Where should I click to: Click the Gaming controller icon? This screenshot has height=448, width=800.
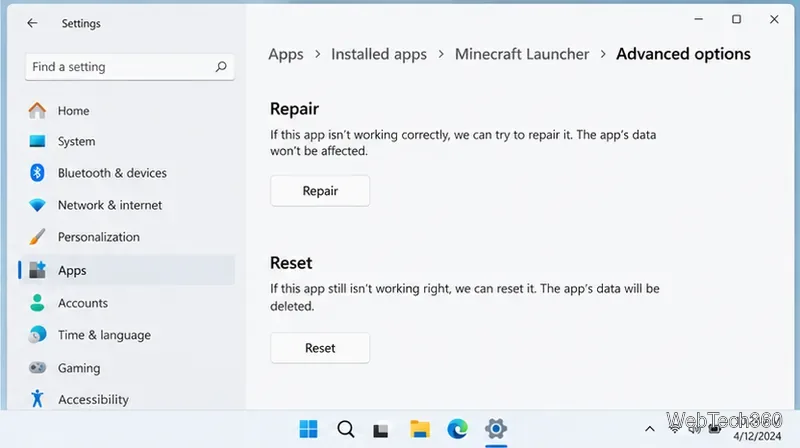tap(37, 367)
